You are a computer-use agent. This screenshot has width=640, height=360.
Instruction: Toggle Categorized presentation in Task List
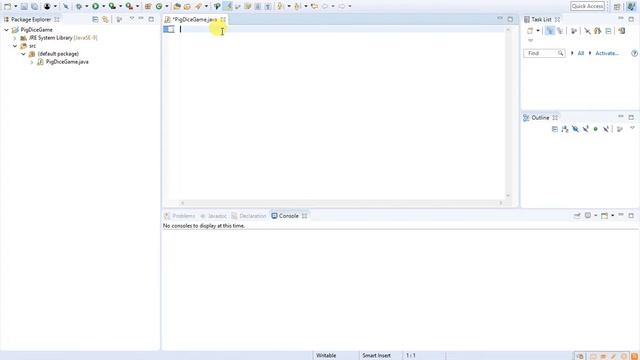(x=550, y=31)
